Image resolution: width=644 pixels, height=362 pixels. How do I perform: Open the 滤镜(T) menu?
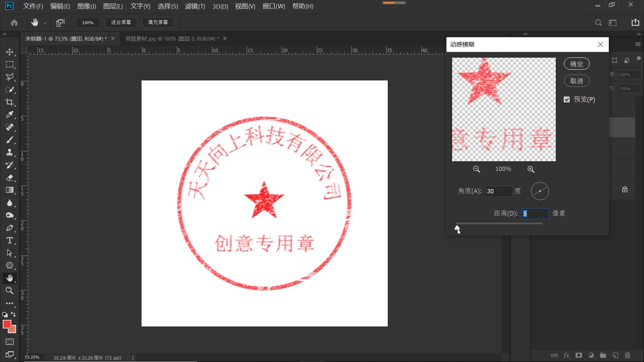coord(195,6)
